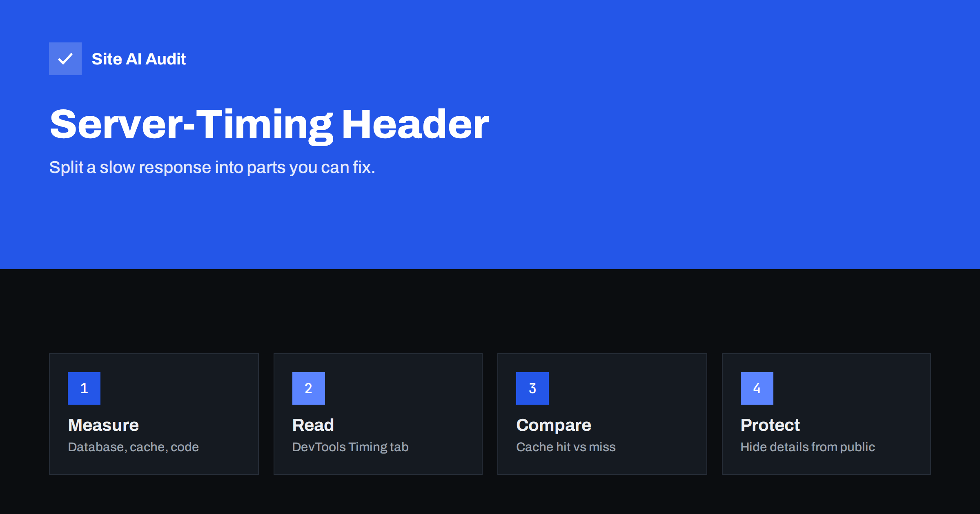The image size is (980, 514).
Task: Click the number 3 step badge
Action: click(x=532, y=388)
